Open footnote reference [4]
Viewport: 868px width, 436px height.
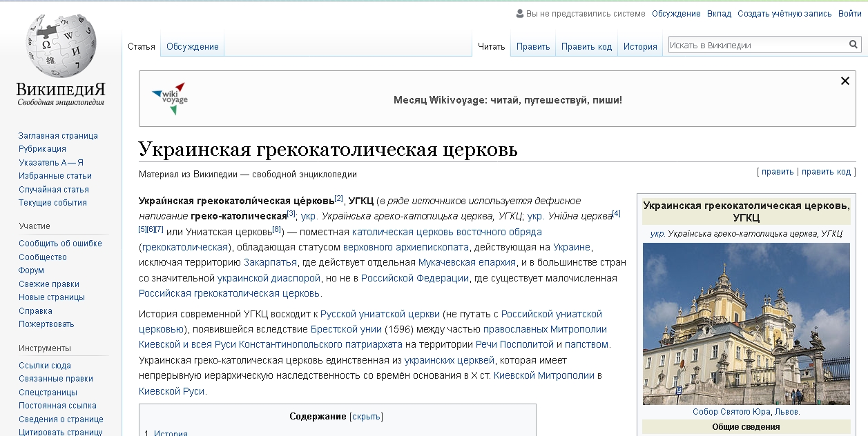click(617, 213)
